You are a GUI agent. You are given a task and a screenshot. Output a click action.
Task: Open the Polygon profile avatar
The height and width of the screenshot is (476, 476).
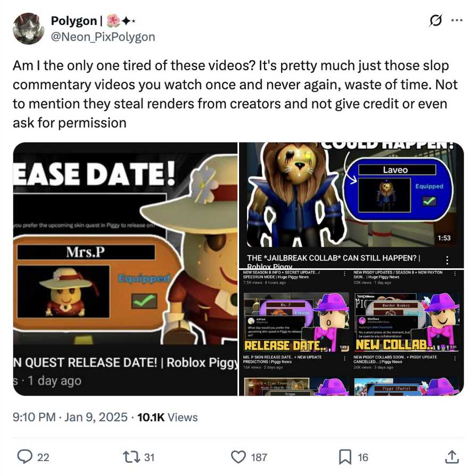click(x=28, y=29)
